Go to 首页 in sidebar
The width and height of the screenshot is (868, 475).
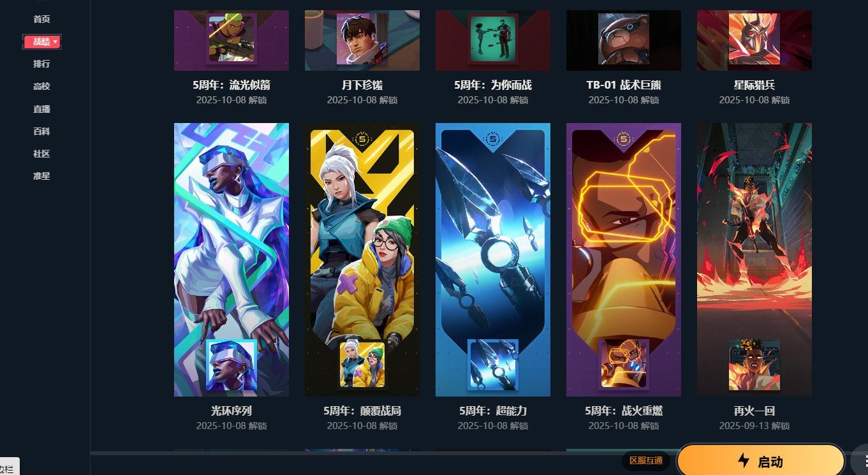click(41, 19)
